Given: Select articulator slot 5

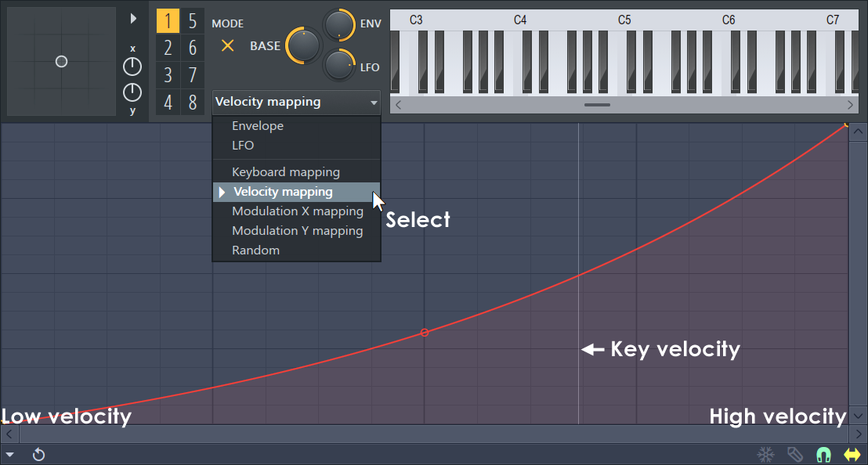Looking at the screenshot, I should click(x=193, y=21).
